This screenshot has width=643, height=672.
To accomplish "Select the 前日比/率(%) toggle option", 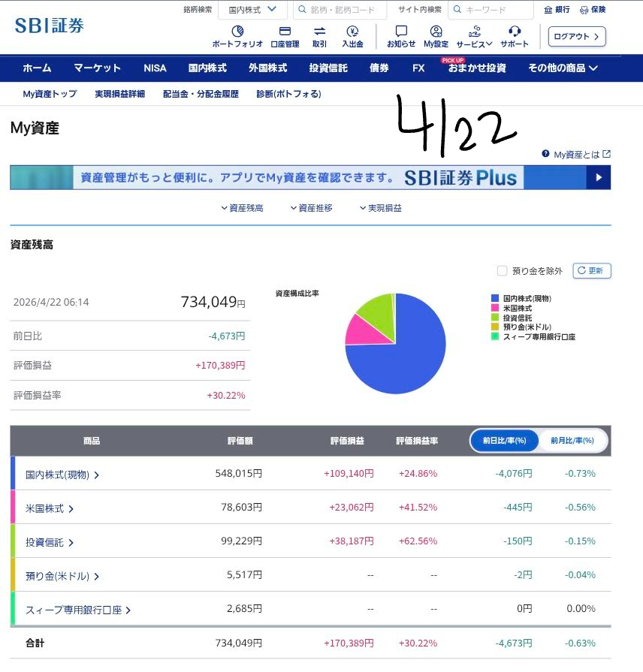I will (x=504, y=441).
